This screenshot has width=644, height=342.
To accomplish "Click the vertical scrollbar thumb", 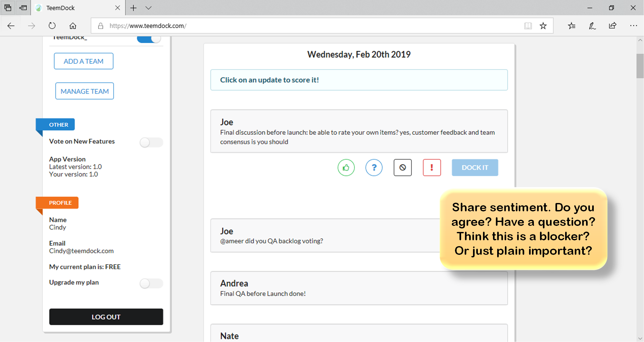I will 640,66.
